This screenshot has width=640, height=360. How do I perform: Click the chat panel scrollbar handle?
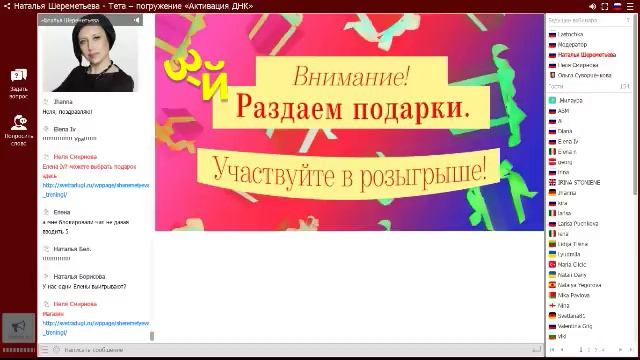click(152, 336)
